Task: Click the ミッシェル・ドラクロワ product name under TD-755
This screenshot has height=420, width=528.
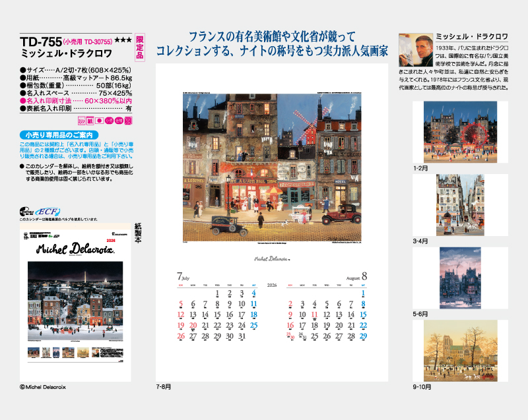Action: [x=67, y=53]
